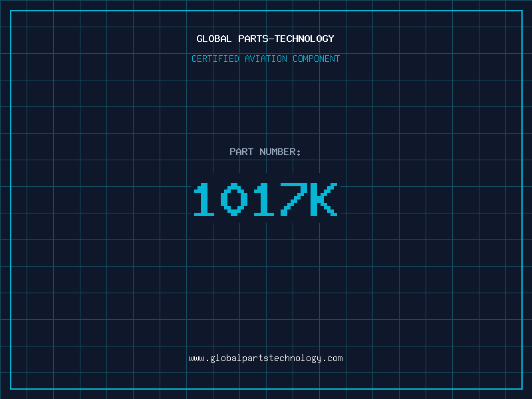Click the letter K ending the part number
The height and width of the screenshot is (399, 532).
tap(324, 199)
